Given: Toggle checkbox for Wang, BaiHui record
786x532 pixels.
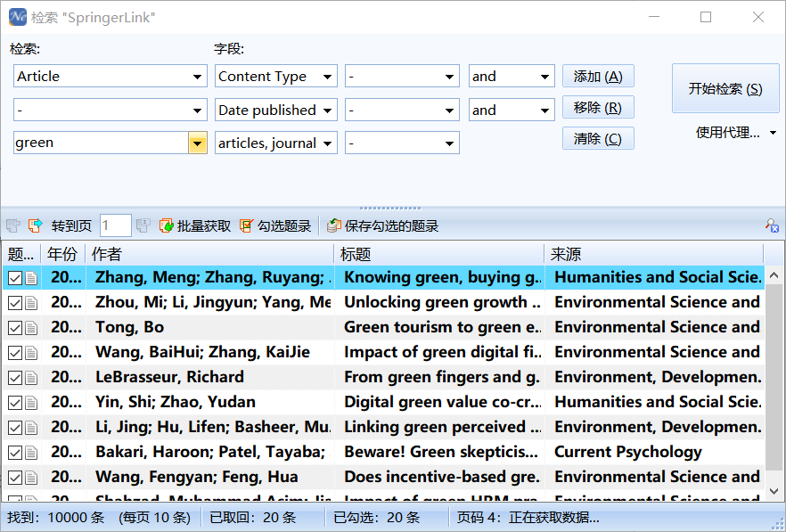Looking at the screenshot, I should click(15, 353).
